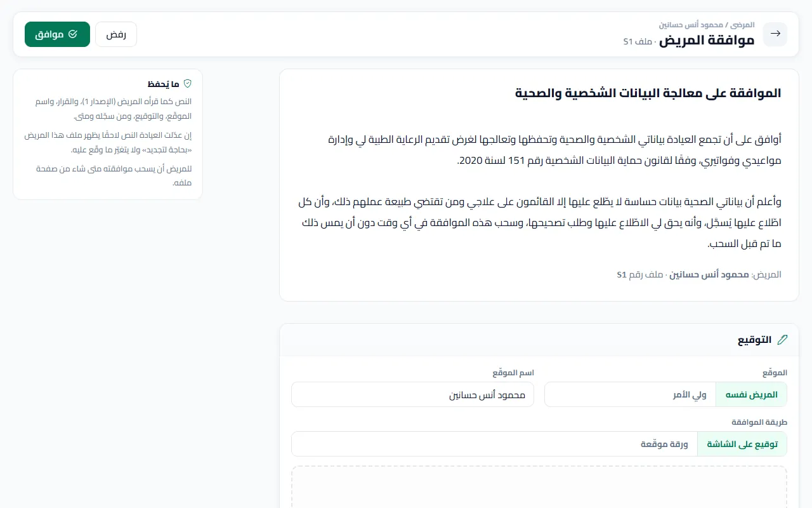Image resolution: width=812 pixels, height=508 pixels.
Task: Click the green موافق approve button
Action: [58, 34]
